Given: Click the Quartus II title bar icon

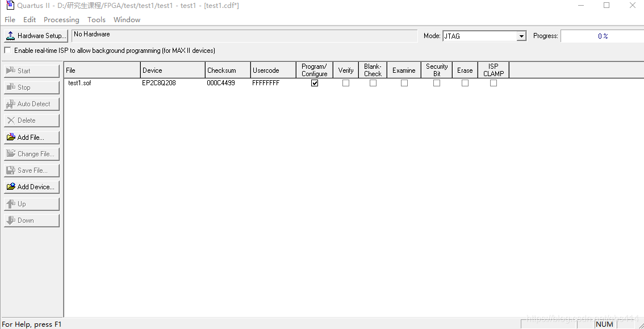Looking at the screenshot, I should (10, 5).
